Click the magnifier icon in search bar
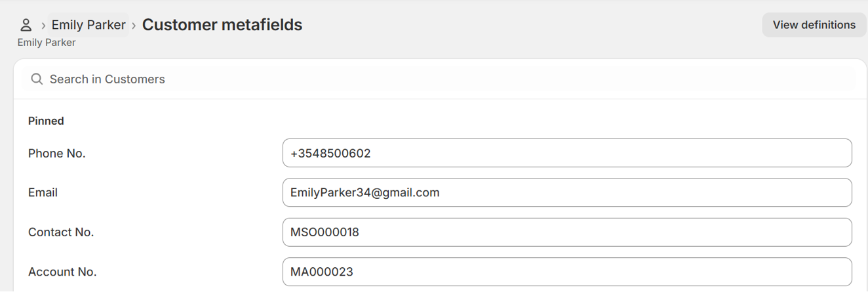Viewport: 868px width, 296px height. (x=37, y=79)
